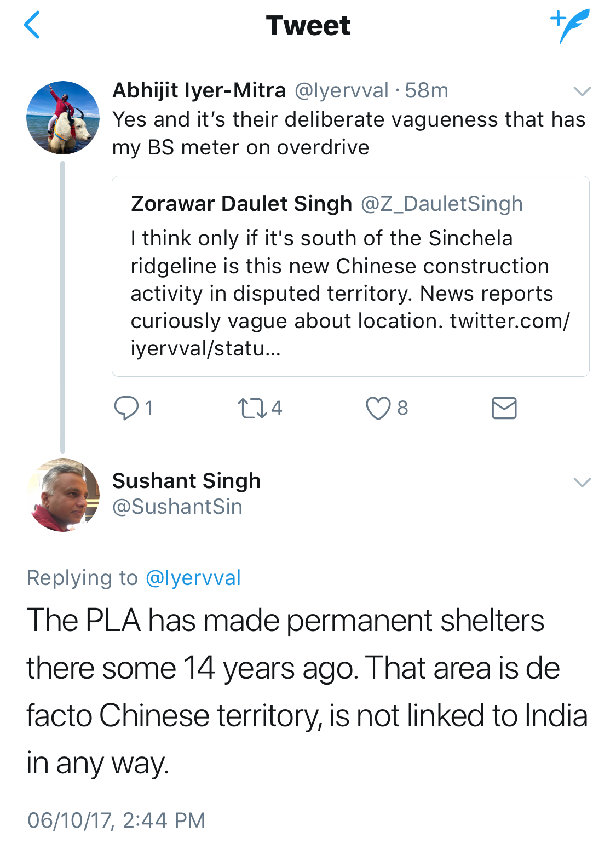The image size is (616, 855).
Task: Compose a new tweet with feather icon
Action: 570,25
